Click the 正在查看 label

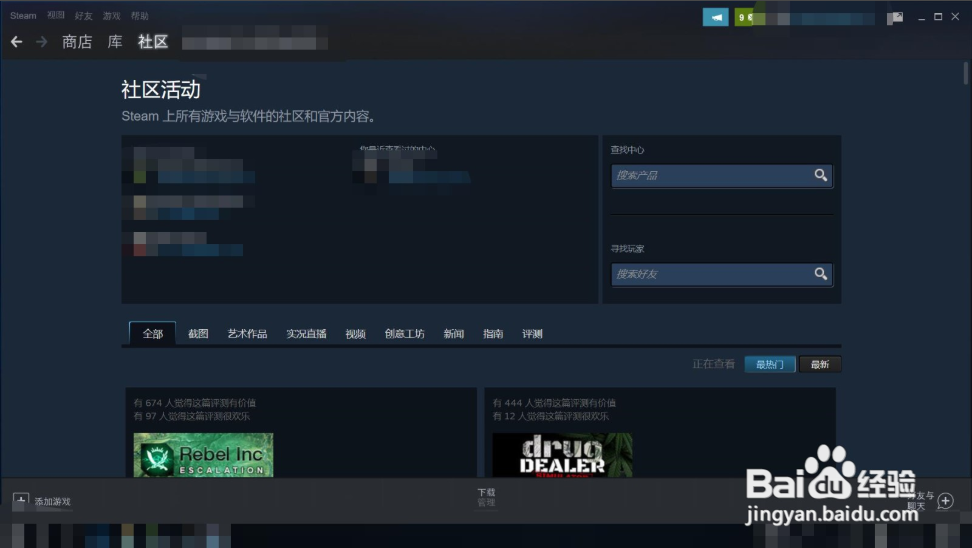pos(714,364)
